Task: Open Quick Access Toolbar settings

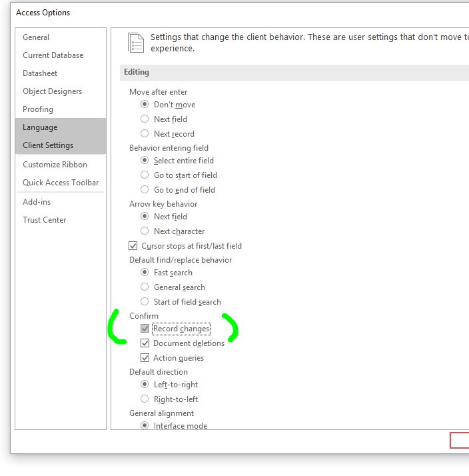Action: point(61,183)
